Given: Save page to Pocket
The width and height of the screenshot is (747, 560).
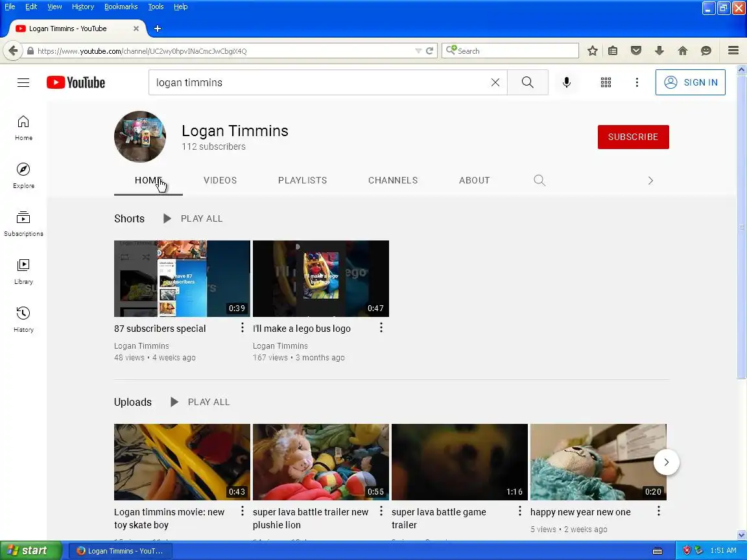Looking at the screenshot, I should 636,51.
